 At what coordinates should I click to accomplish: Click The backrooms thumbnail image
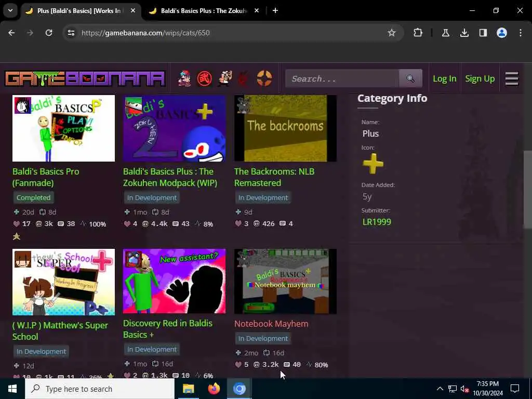click(x=285, y=128)
